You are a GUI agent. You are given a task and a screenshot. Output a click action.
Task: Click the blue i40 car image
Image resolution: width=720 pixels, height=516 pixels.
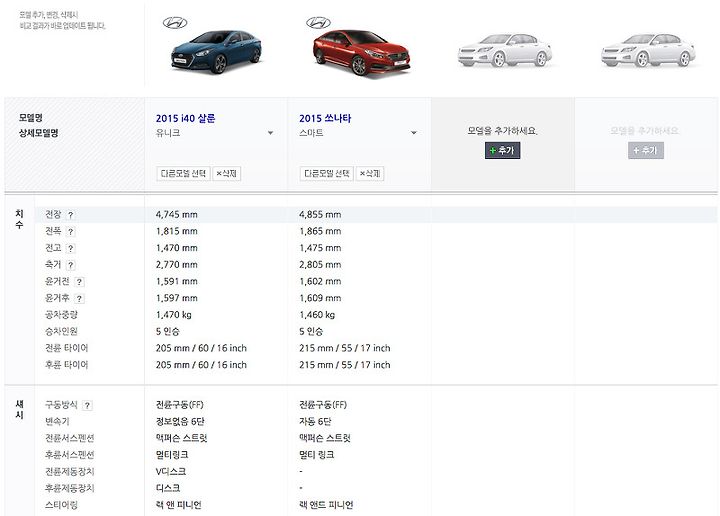(216, 52)
